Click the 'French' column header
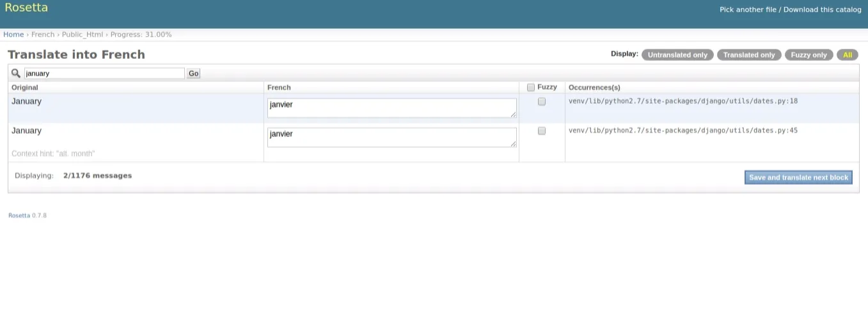 point(279,88)
